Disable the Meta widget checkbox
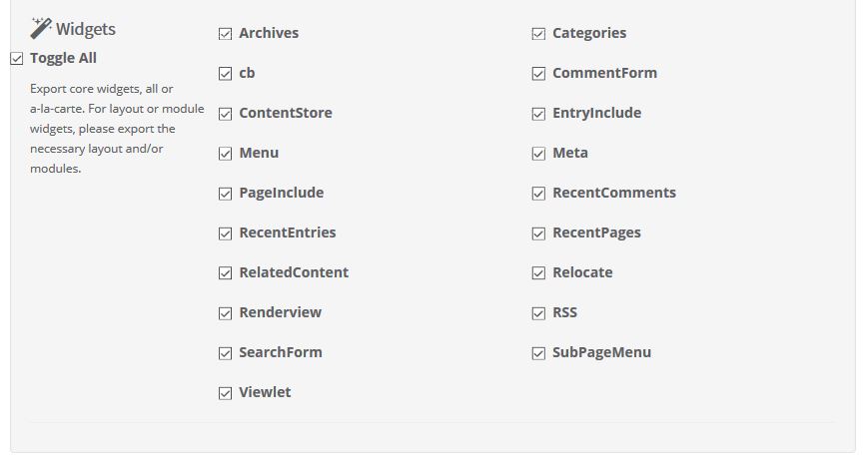Screen dimensions: 868x463 pos(539,154)
